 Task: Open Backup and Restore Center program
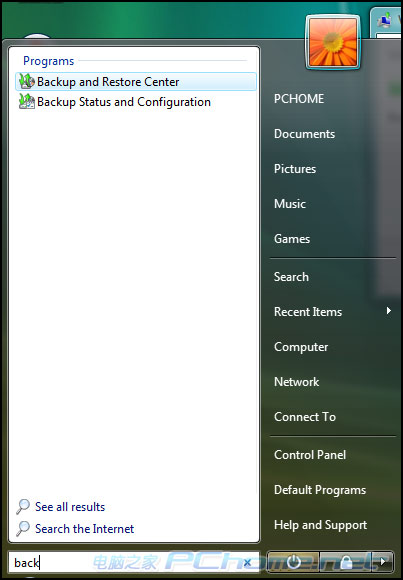point(135,82)
